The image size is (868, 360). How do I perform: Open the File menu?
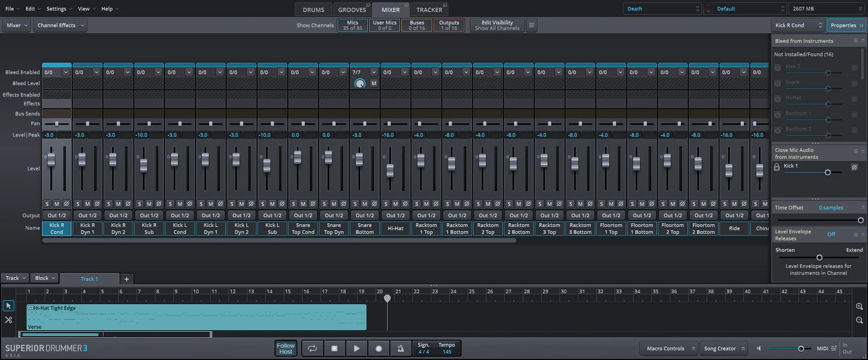(12, 9)
